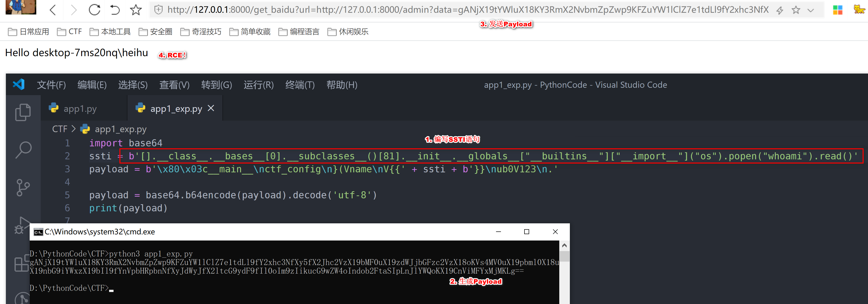Expand address bar dropdown chevron

[x=811, y=10]
